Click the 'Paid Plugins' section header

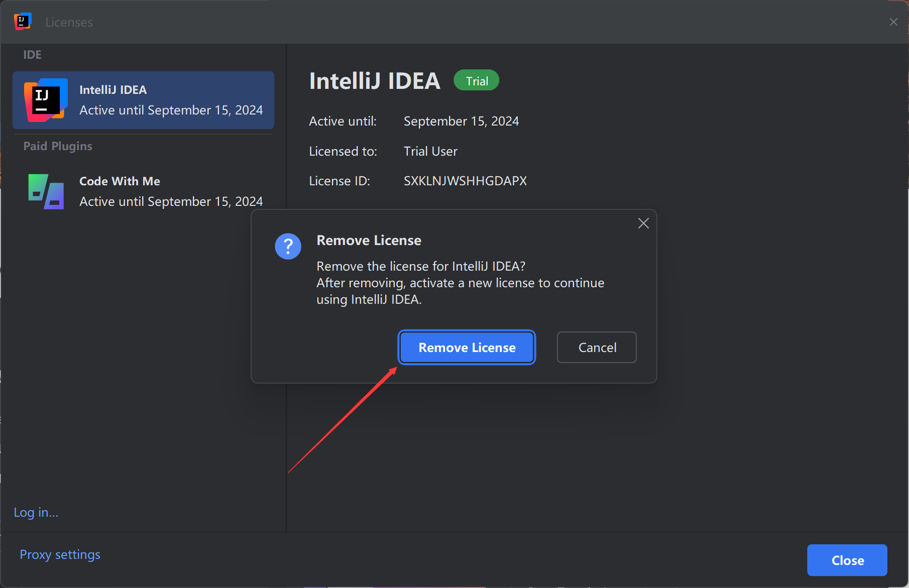tap(58, 146)
